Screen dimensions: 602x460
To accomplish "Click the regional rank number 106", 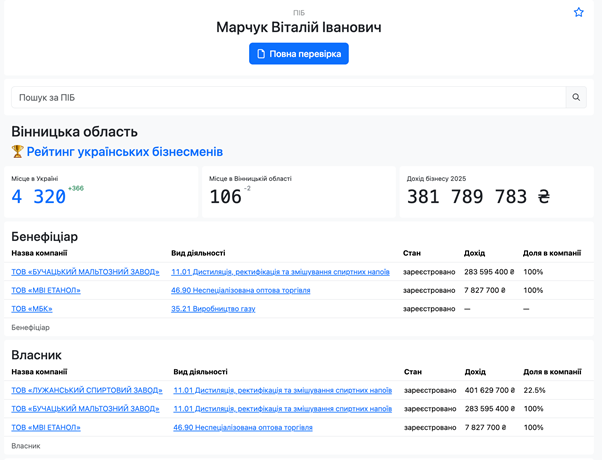I will (225, 197).
